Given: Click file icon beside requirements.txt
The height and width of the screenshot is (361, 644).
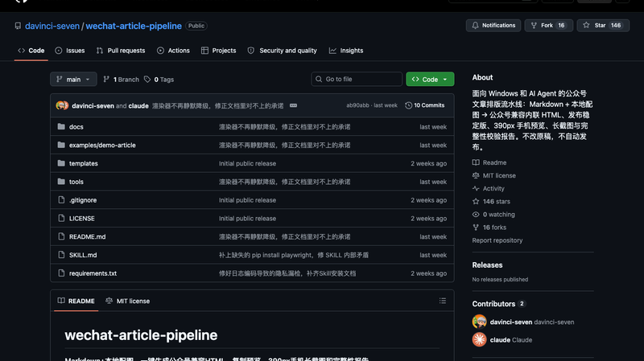Looking at the screenshot, I should pos(61,273).
